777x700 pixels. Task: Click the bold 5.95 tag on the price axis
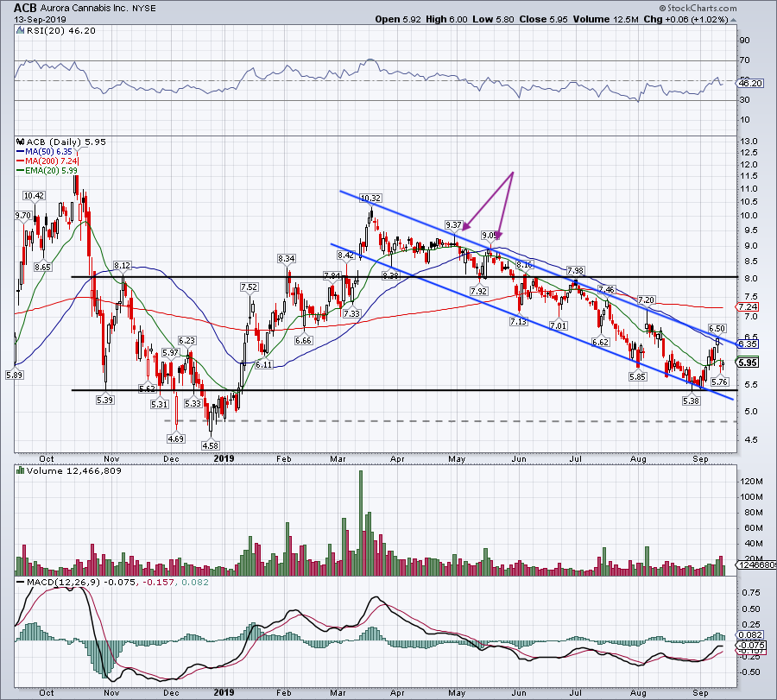pyautogui.click(x=748, y=363)
